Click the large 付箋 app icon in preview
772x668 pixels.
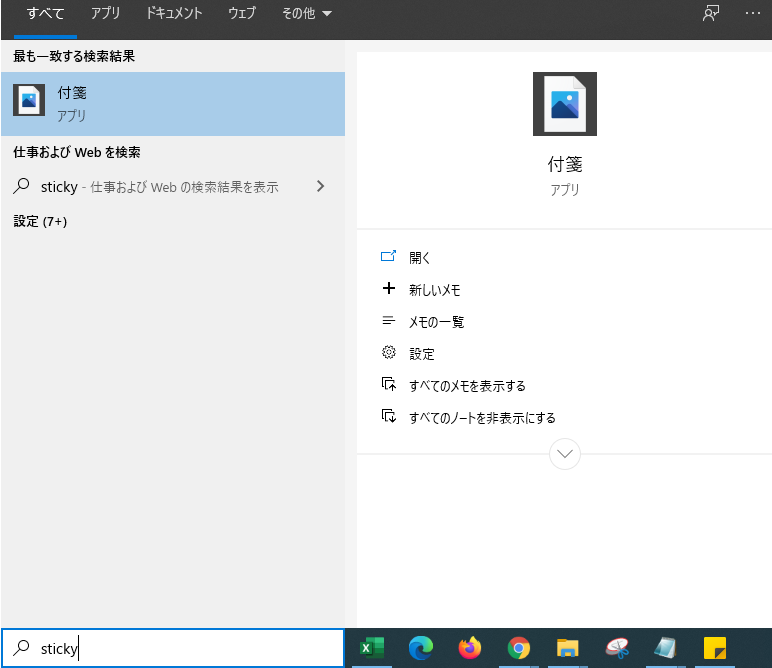pyautogui.click(x=565, y=104)
